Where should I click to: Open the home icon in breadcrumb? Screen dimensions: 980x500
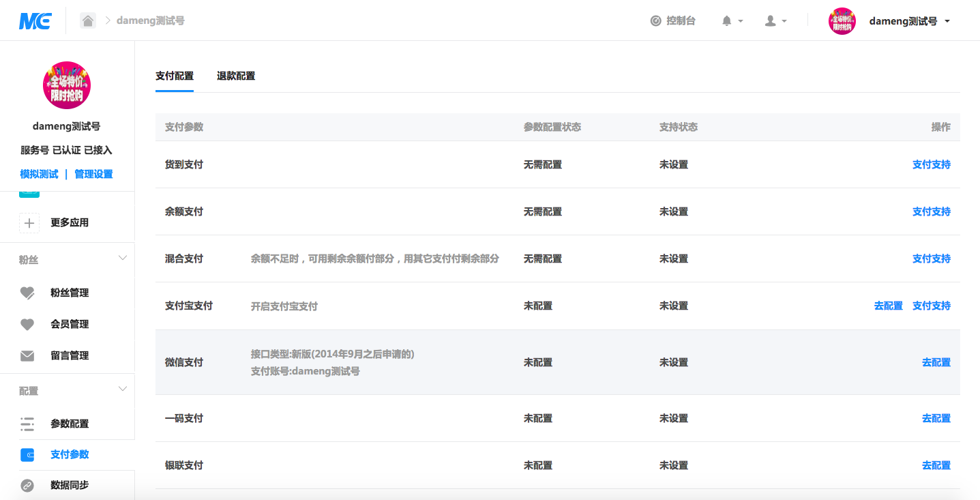(88, 20)
